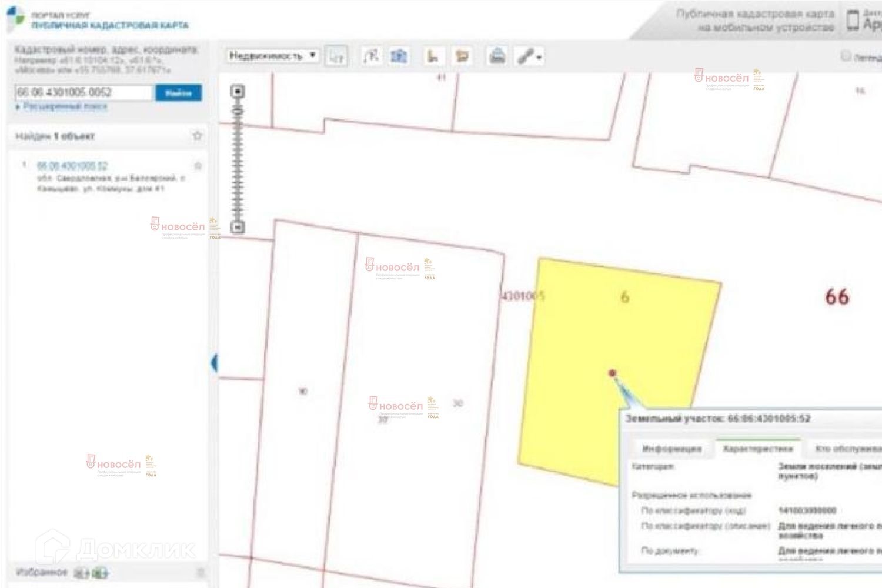Open the 66:06:4301005:52 result link

[x=72, y=166]
